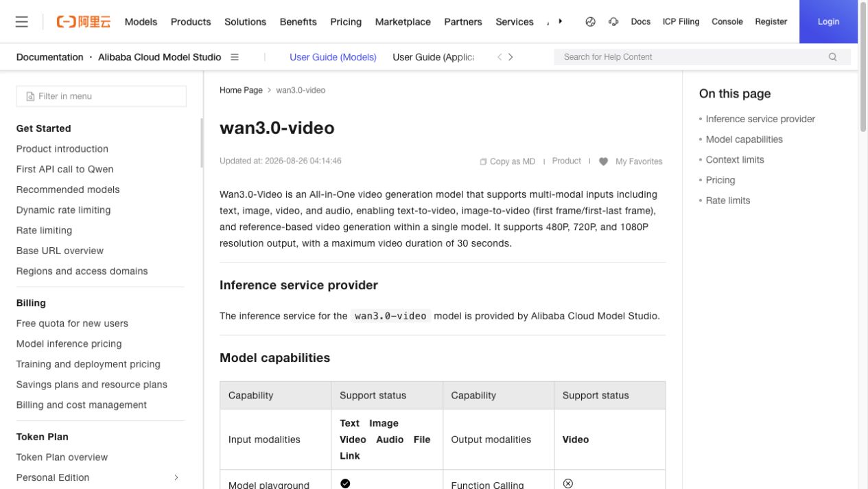Select User Guide (Applications) tab
The width and height of the screenshot is (868, 489).
433,57
